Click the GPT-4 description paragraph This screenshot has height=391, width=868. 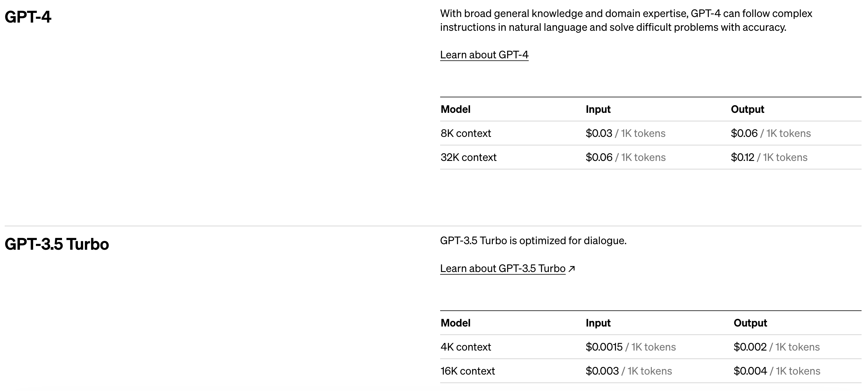pos(626,20)
